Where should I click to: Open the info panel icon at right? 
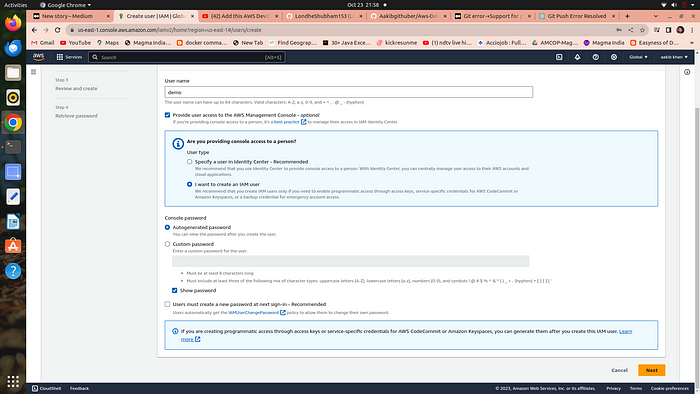tap(687, 72)
